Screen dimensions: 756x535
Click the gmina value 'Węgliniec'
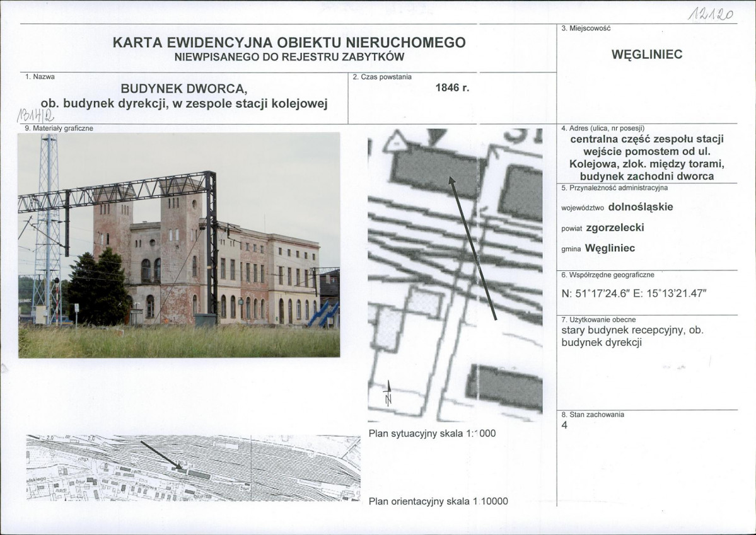[x=610, y=249]
